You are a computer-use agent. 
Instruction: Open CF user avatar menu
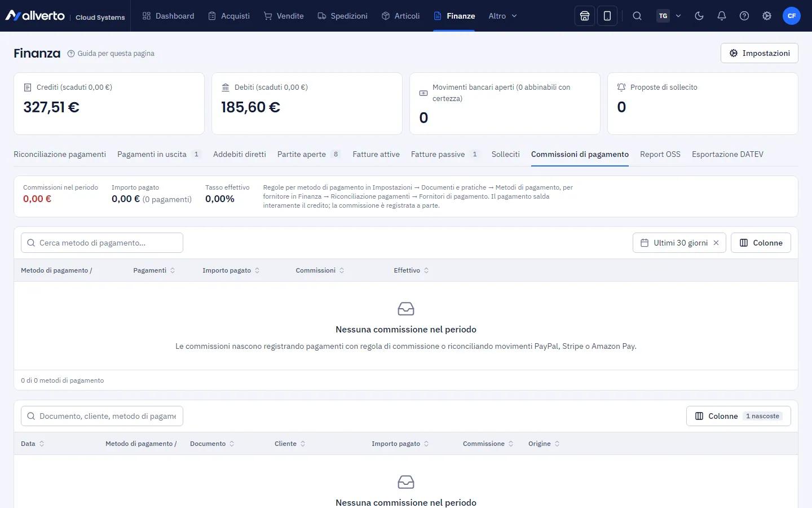point(792,16)
